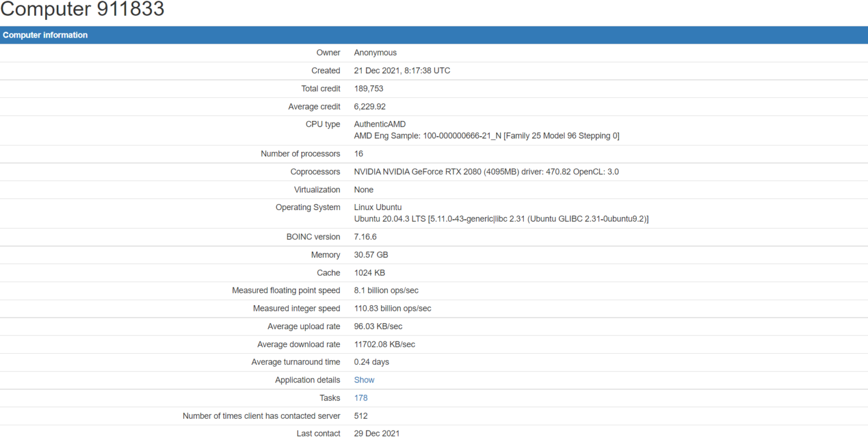Click the Total credit value 189,753

(368, 89)
